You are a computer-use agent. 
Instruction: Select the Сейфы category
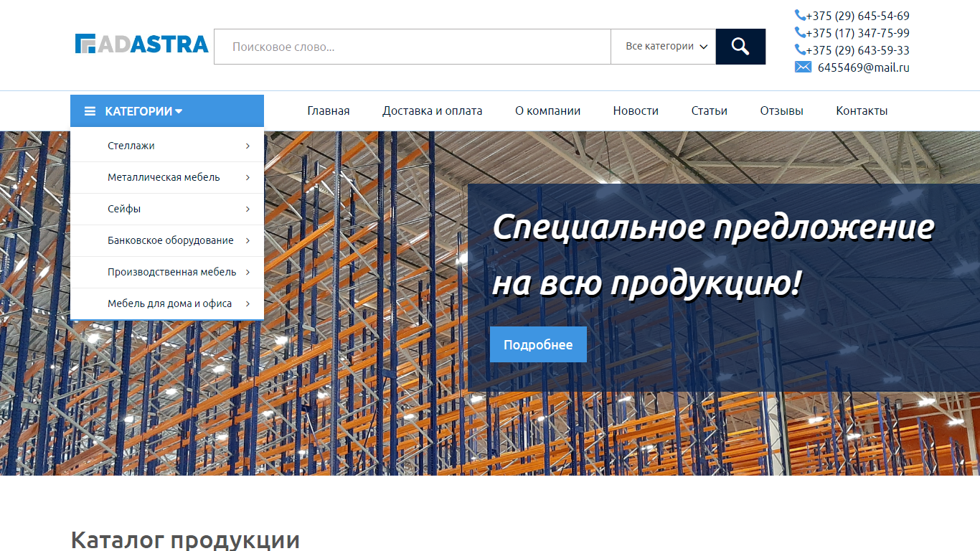point(124,209)
